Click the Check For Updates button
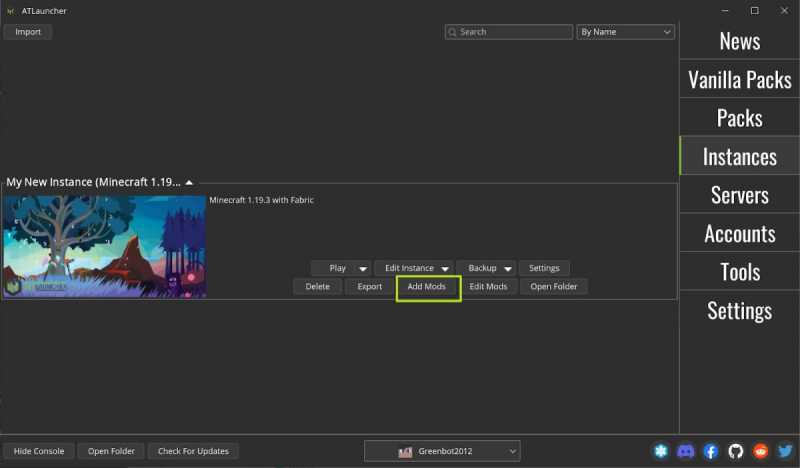This screenshot has width=800, height=468. (x=194, y=451)
